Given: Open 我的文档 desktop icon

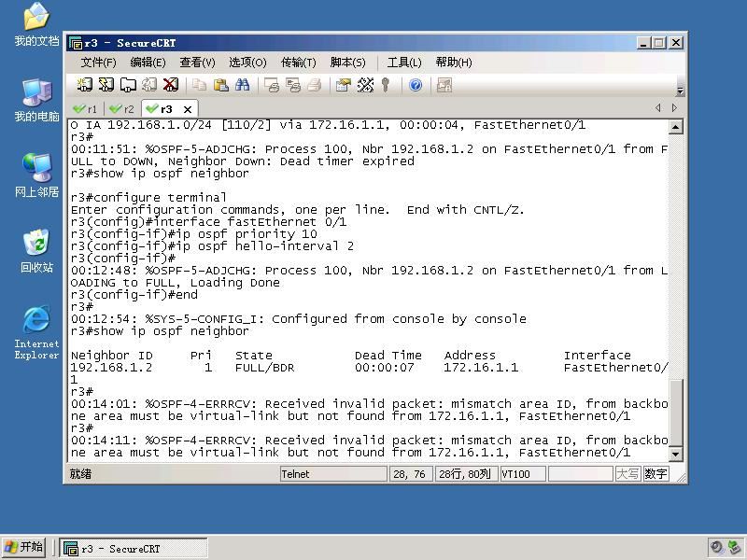Looking at the screenshot, I should 36,25.
